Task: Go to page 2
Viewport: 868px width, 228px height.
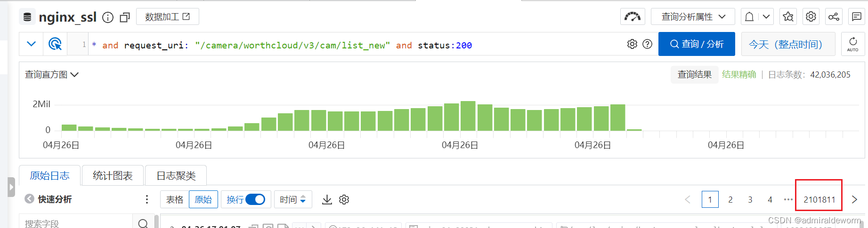Action: (730, 200)
